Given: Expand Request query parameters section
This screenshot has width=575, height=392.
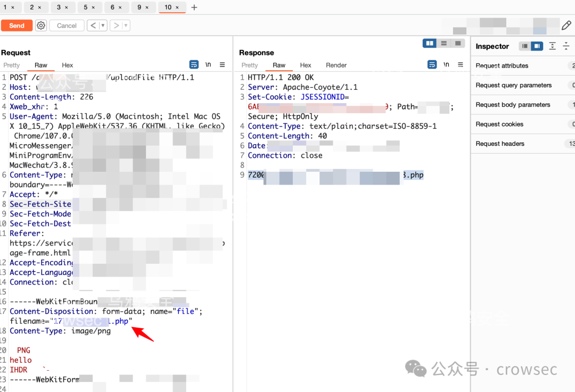Looking at the screenshot, I should pos(523,85).
